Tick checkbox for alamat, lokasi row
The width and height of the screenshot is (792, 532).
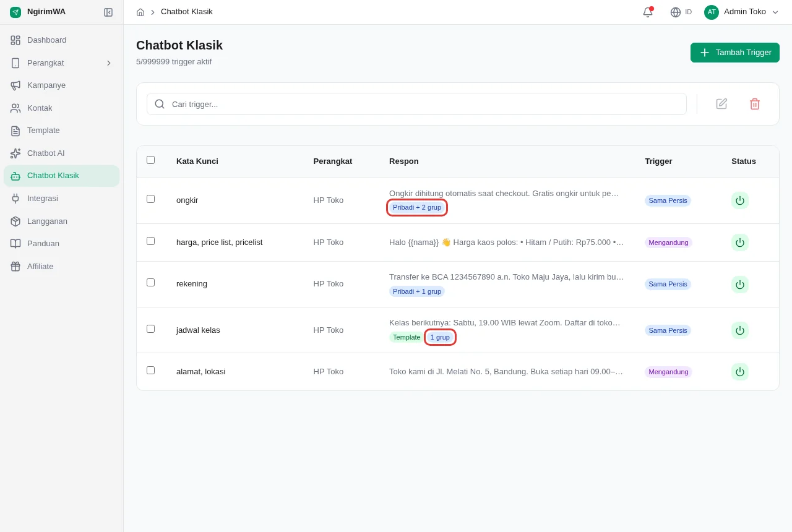(x=150, y=370)
